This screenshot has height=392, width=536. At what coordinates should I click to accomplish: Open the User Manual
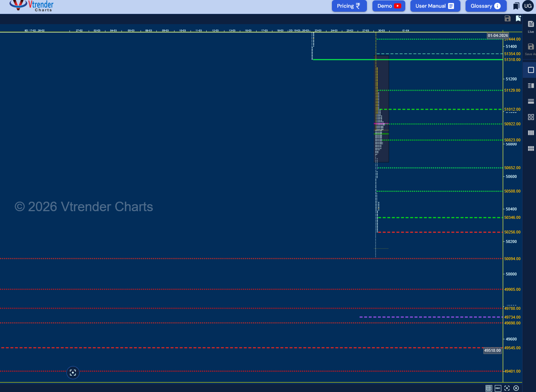(x=435, y=6)
